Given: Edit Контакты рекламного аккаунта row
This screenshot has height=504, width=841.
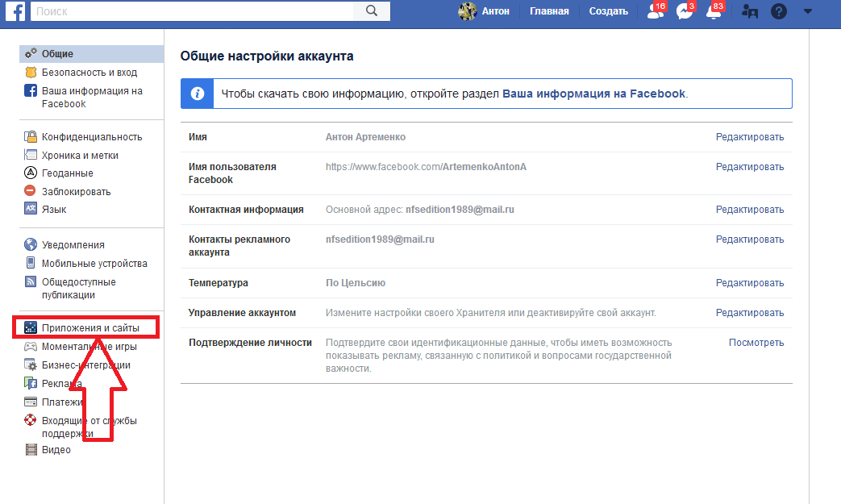Looking at the screenshot, I should click(x=749, y=240).
